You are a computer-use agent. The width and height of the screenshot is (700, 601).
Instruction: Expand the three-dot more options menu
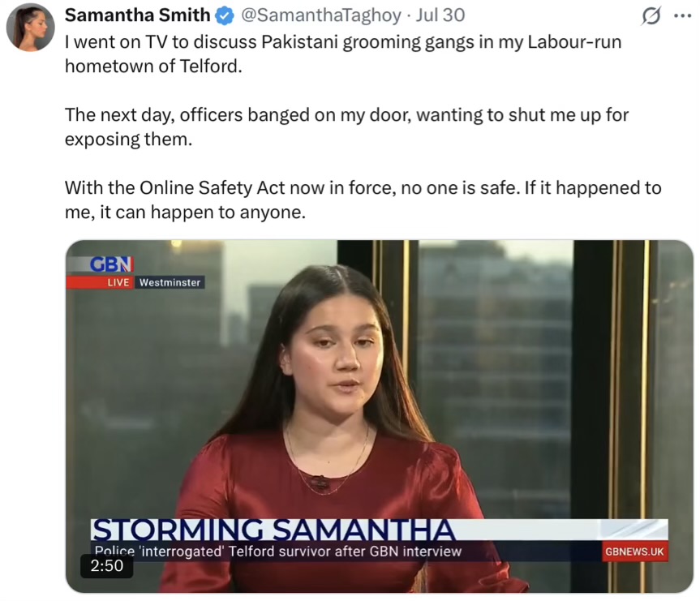(x=682, y=15)
